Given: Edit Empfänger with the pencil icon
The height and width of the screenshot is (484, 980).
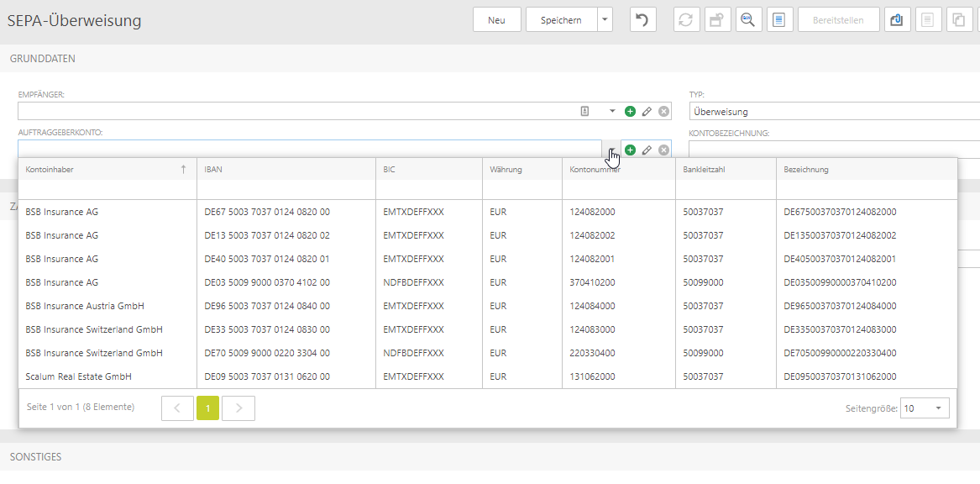Looking at the screenshot, I should [647, 111].
